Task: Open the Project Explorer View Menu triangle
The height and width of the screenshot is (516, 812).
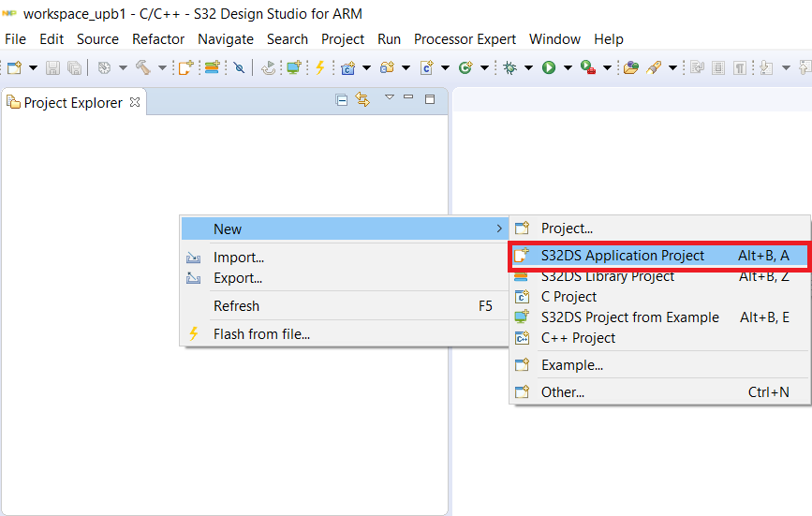Action: point(390,96)
